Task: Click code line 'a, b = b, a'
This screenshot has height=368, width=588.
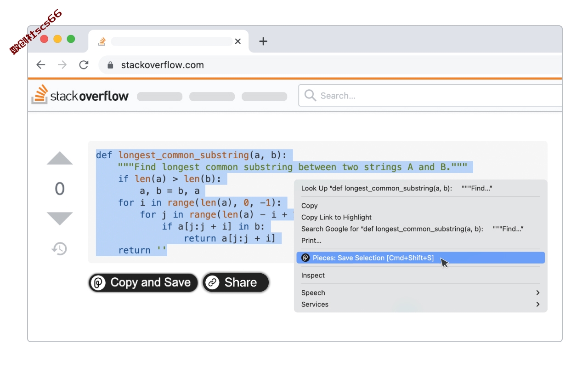Action: coord(170,191)
